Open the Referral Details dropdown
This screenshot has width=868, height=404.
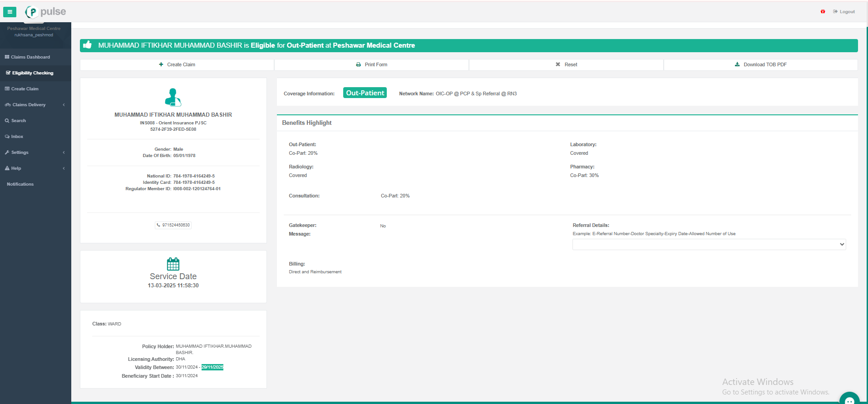pyautogui.click(x=709, y=244)
